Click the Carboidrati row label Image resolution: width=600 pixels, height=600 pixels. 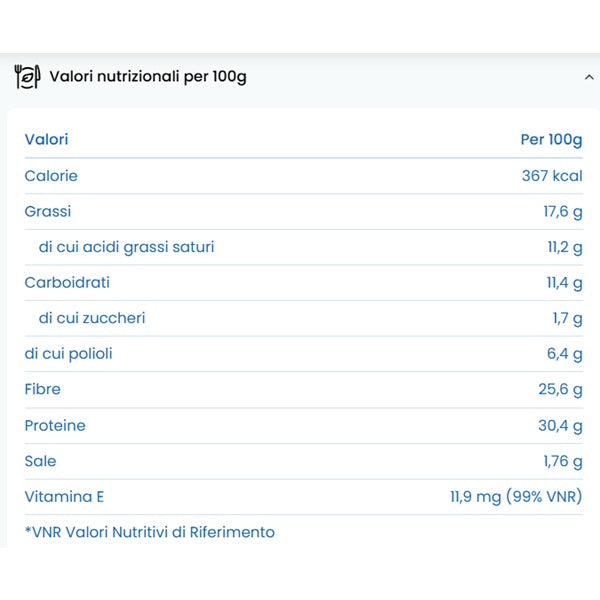pyautogui.click(x=67, y=283)
